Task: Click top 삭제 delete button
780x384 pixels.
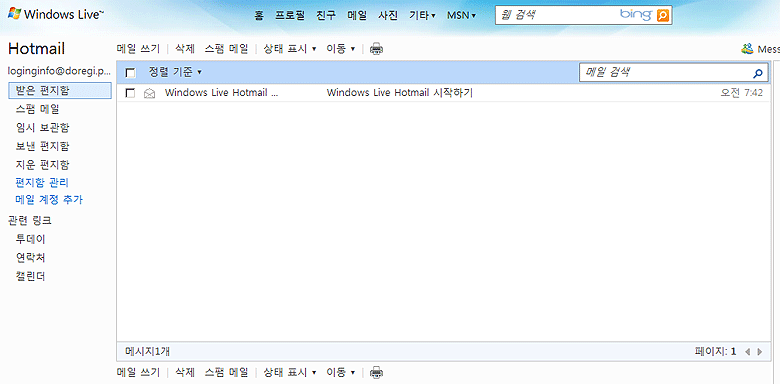Action: pyautogui.click(x=185, y=49)
